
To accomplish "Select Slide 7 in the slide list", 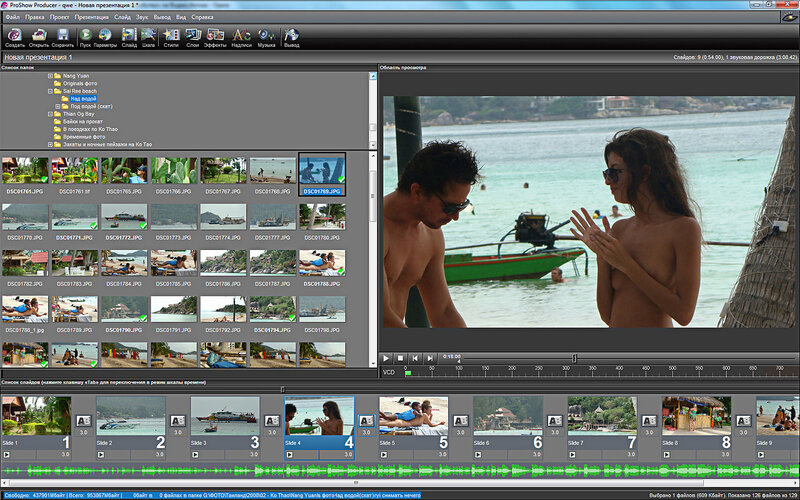I will (x=601, y=414).
